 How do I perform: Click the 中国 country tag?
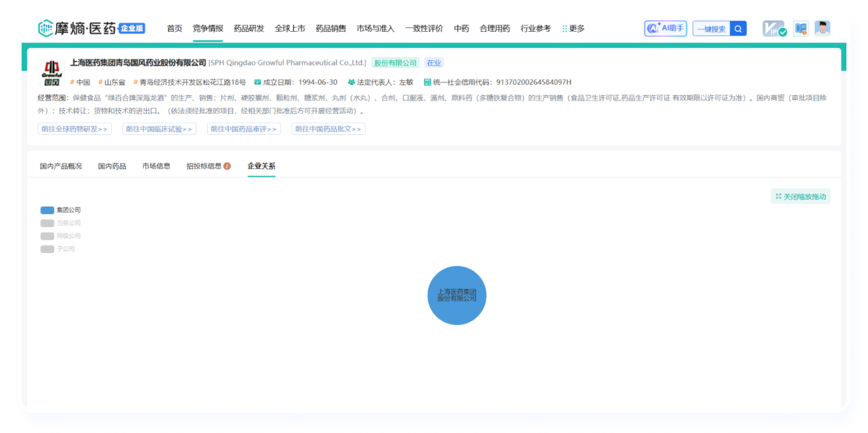point(80,82)
